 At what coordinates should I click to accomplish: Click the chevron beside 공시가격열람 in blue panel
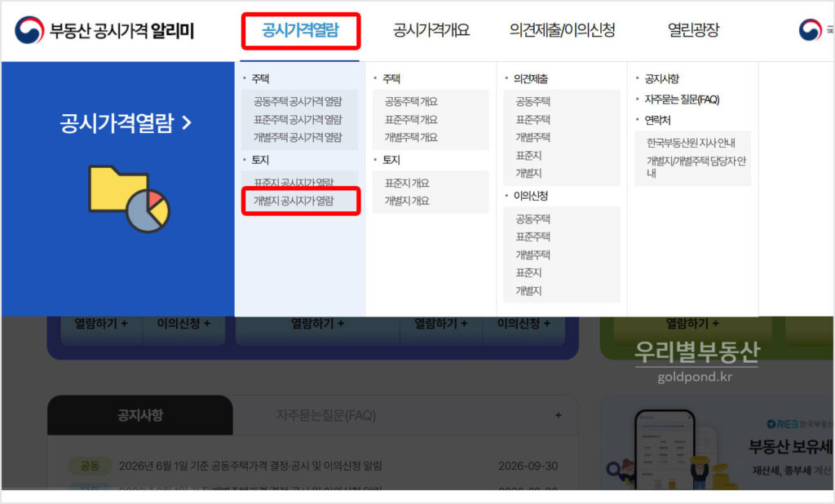pyautogui.click(x=187, y=123)
